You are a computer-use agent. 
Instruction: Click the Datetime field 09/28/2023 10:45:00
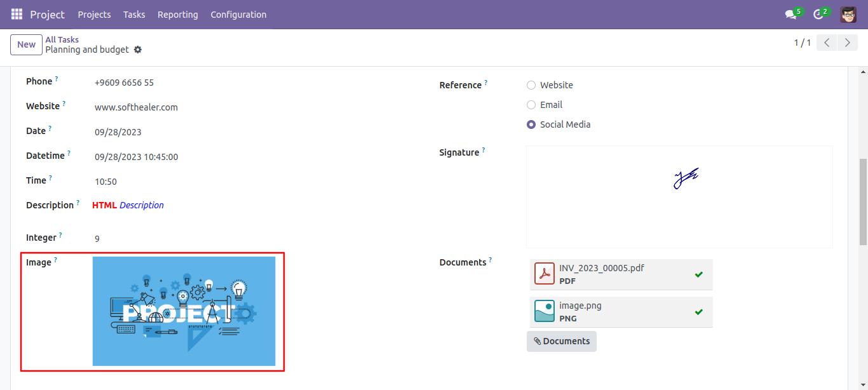137,157
